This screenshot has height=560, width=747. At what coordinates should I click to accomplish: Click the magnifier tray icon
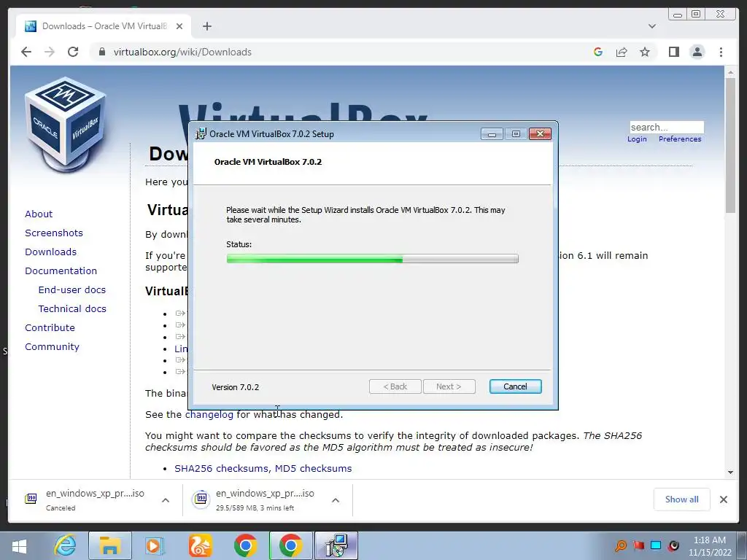click(x=620, y=545)
